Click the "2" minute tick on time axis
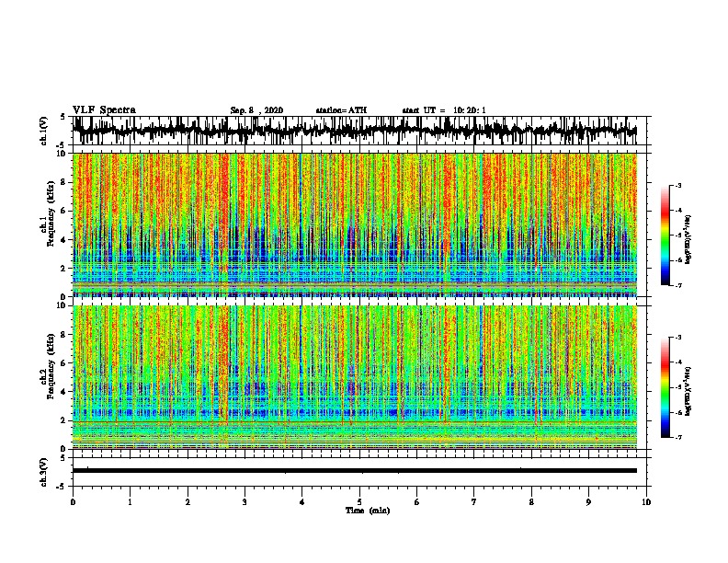Image resolution: width=728 pixels, height=563 pixels. pyautogui.click(x=188, y=502)
